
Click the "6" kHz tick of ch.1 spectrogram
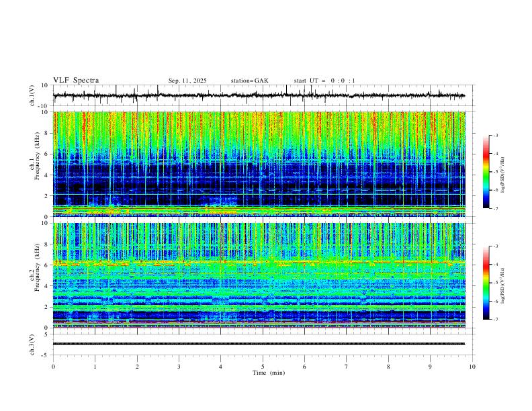click(46, 154)
